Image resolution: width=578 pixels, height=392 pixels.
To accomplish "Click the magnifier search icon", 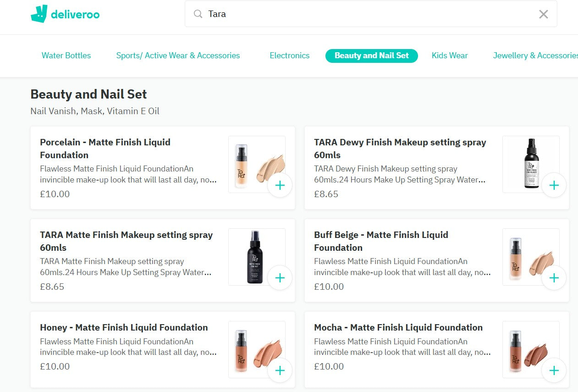I will (x=198, y=14).
